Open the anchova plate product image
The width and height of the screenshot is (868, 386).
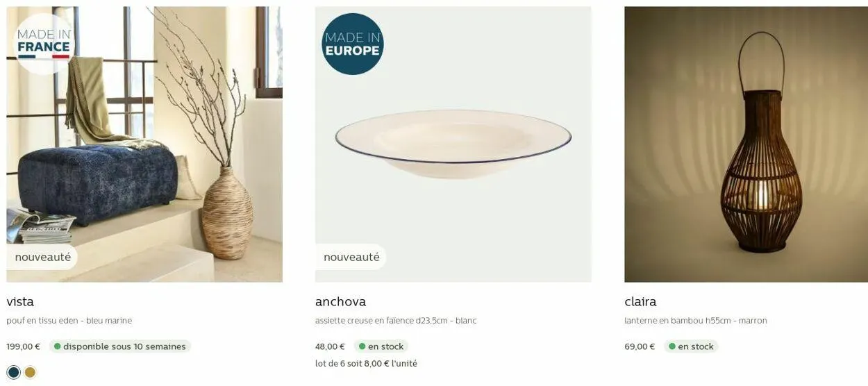[x=453, y=144]
